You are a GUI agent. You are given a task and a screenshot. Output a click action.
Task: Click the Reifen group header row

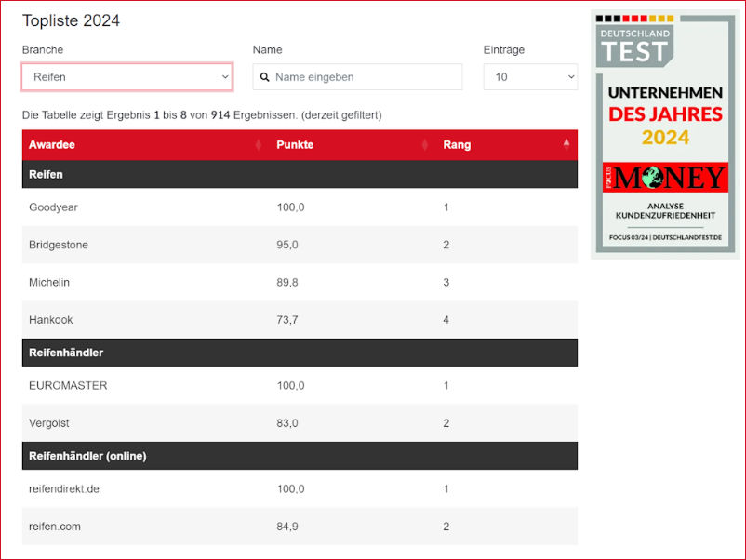pos(300,174)
